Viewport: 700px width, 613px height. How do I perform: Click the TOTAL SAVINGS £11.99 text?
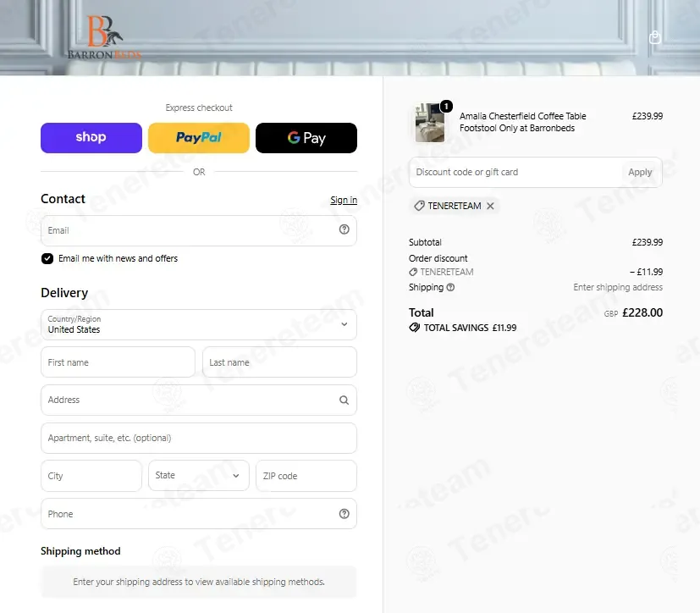(470, 328)
